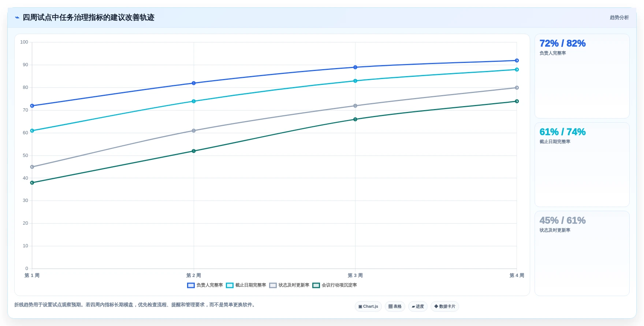This screenshot has width=644, height=326.
Task: Click the 会议行动项沉淀率 data point at 第 2 周
Action: click(194, 151)
